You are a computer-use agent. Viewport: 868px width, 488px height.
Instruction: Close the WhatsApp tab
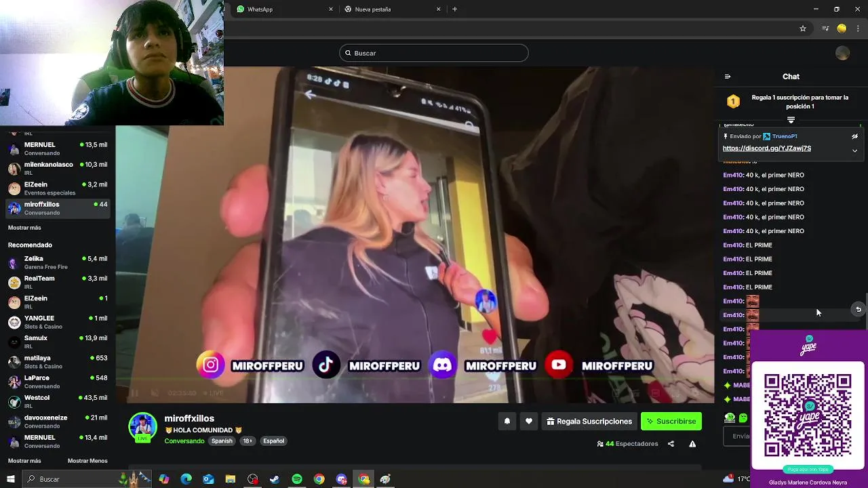(331, 9)
